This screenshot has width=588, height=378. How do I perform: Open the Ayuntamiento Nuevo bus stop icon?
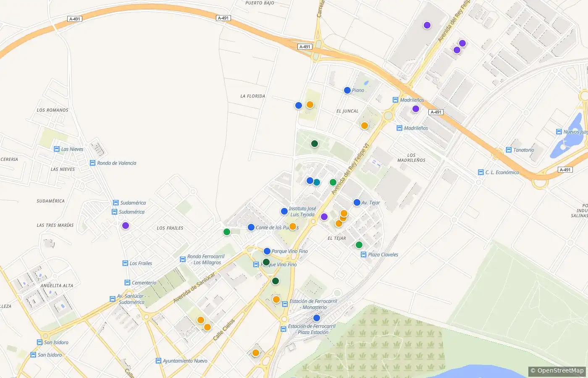(x=158, y=361)
